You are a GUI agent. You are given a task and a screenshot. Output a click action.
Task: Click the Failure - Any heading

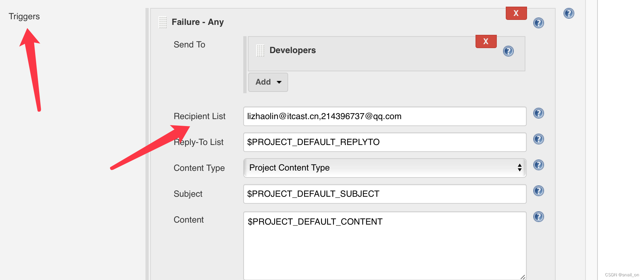point(198,22)
